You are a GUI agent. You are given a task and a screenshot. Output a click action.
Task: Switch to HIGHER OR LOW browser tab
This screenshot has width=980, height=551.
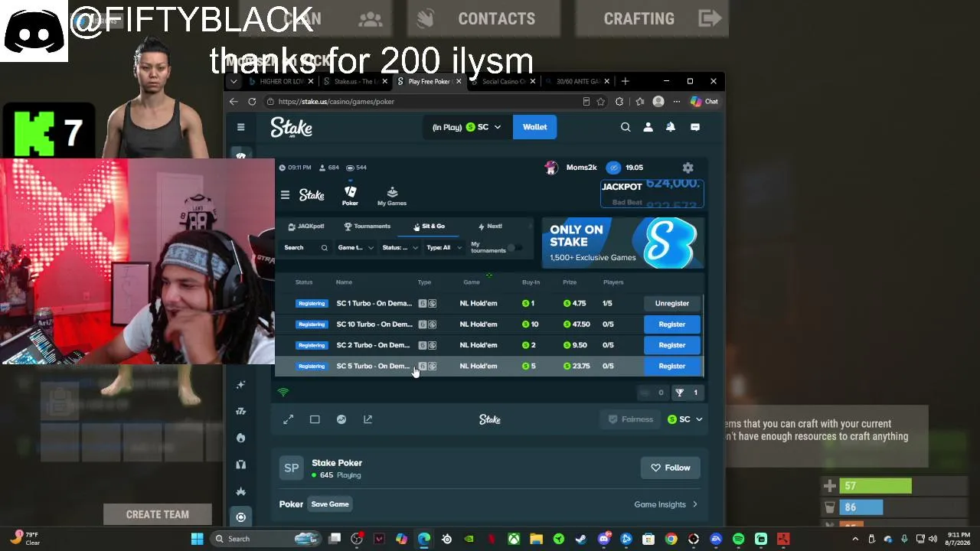279,81
